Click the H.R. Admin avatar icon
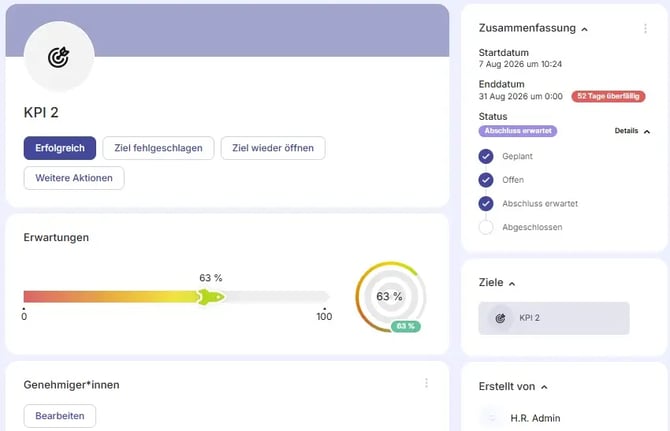 (x=492, y=417)
